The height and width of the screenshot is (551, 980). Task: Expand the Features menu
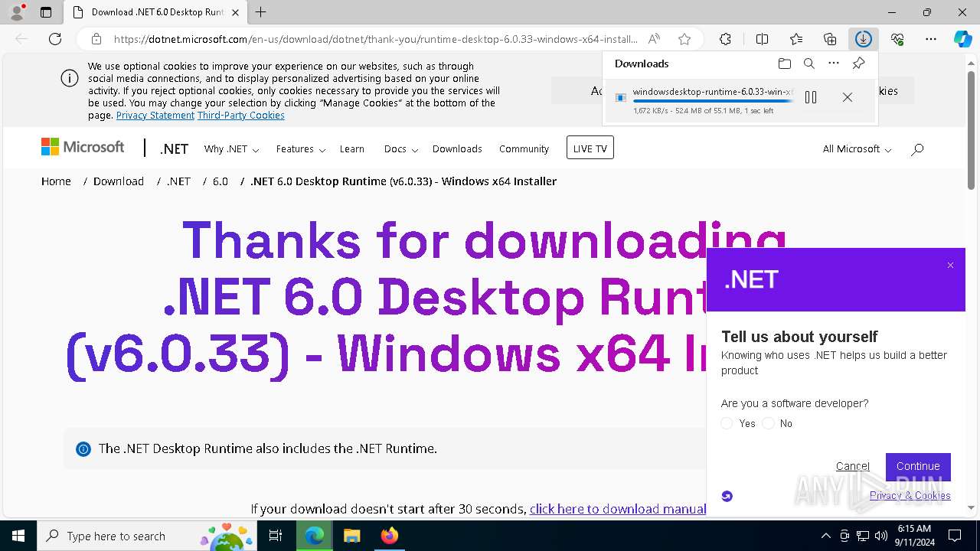(301, 149)
